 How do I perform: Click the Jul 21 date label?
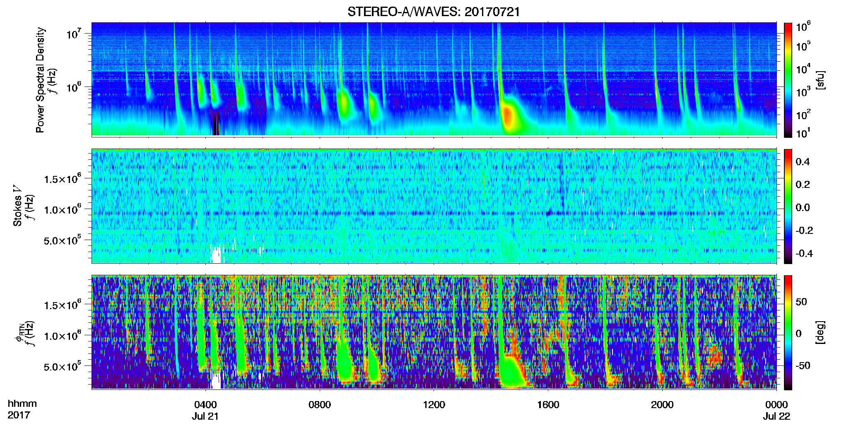click(205, 416)
